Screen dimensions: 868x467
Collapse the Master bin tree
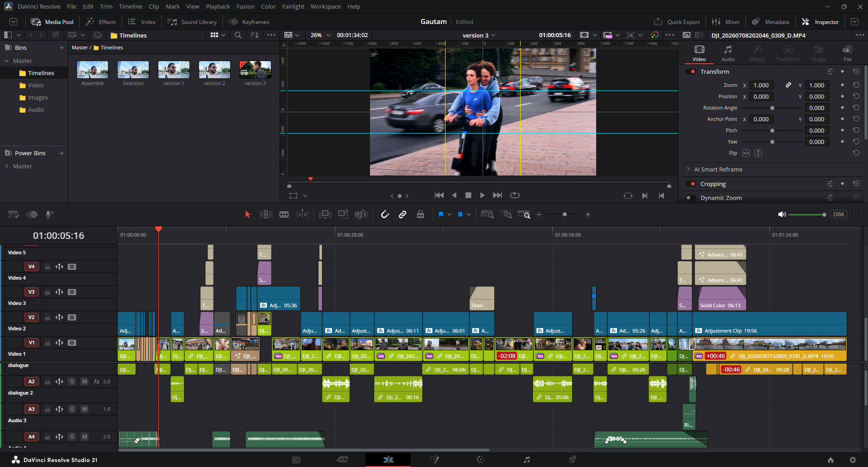(7, 61)
